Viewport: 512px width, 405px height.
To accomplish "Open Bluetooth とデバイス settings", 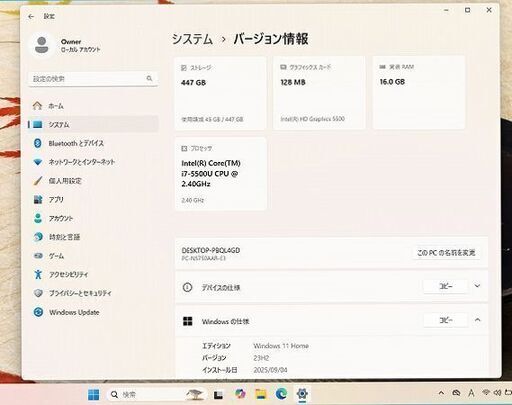I will (x=93, y=143).
